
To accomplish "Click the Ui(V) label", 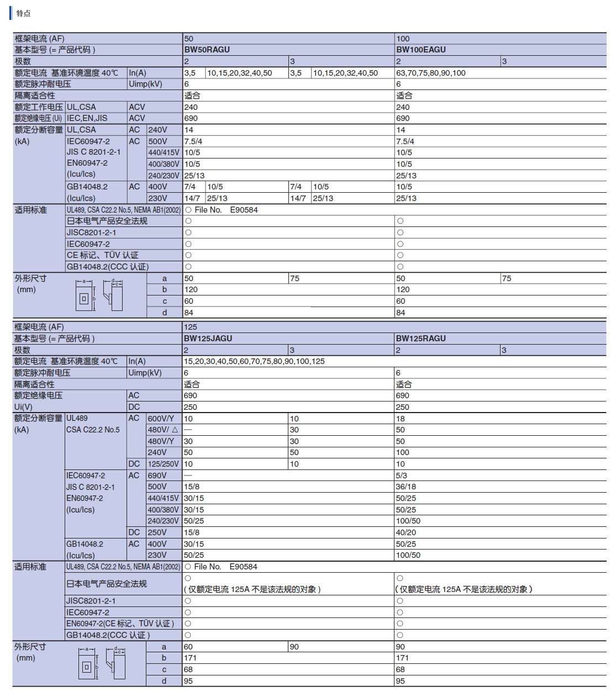I will click(23, 407).
